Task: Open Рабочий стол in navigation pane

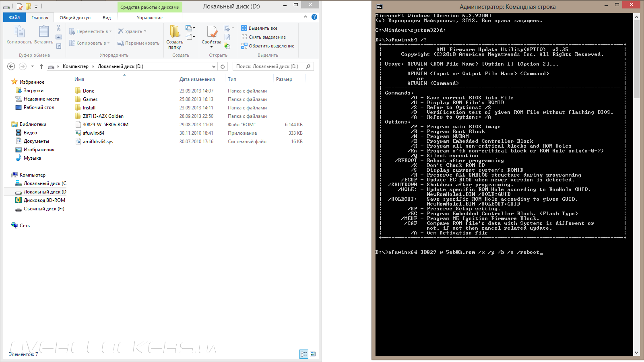Action: click(39, 107)
